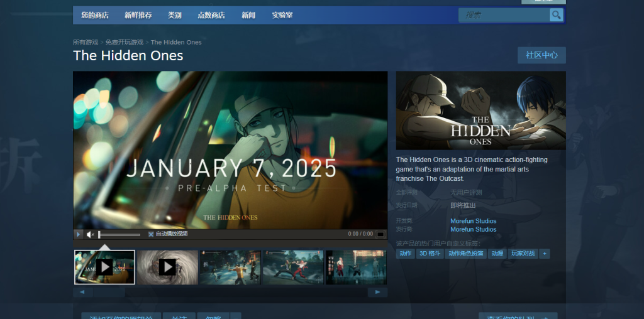Open the 您的商店 menu
644x319 pixels.
coord(95,15)
